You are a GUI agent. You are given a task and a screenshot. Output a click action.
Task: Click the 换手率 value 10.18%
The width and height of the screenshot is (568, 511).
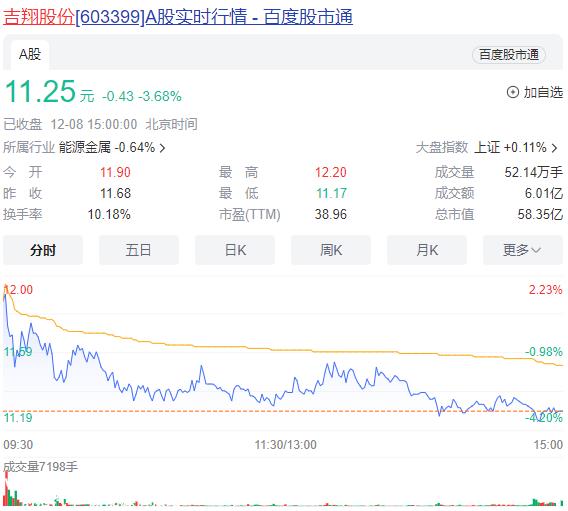[109, 214]
